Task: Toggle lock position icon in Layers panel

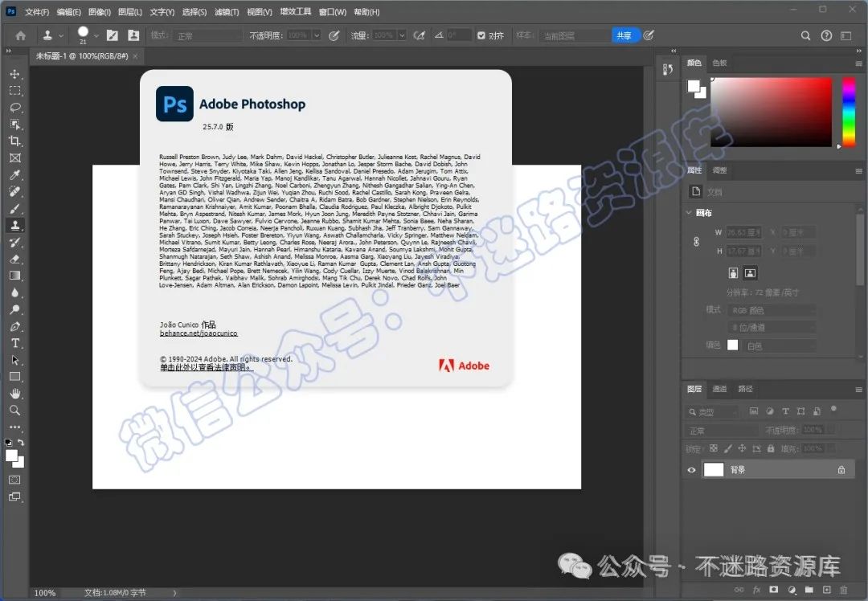Action: (x=742, y=448)
